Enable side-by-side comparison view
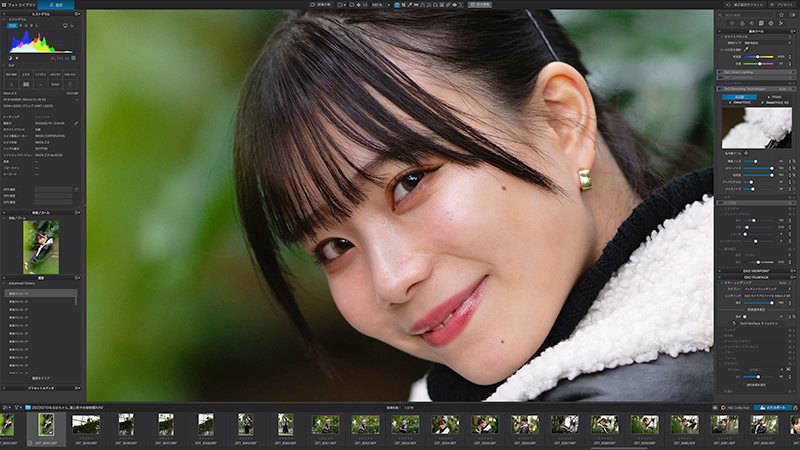Viewport: 800px width, 450px height. [339, 5]
